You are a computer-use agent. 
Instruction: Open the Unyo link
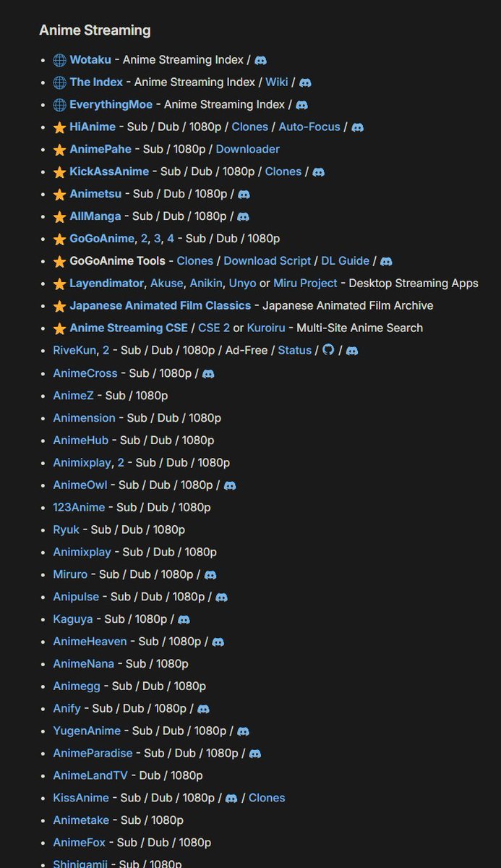[x=243, y=283]
